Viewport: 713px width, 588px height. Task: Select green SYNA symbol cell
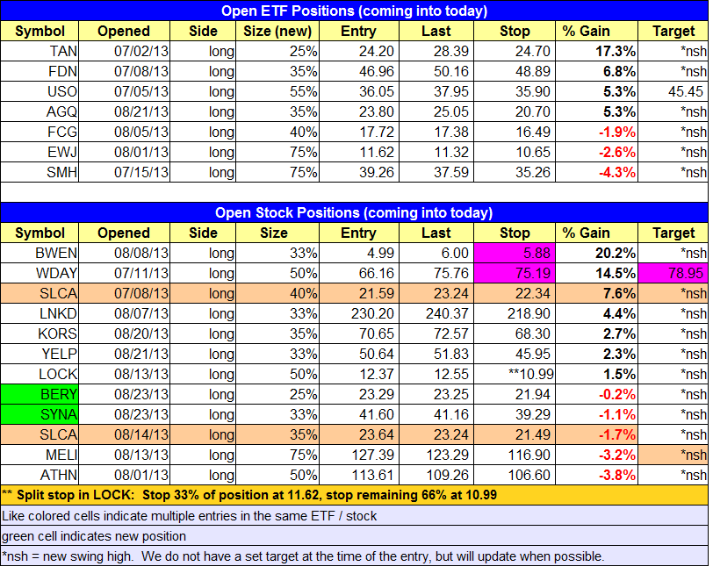point(40,414)
